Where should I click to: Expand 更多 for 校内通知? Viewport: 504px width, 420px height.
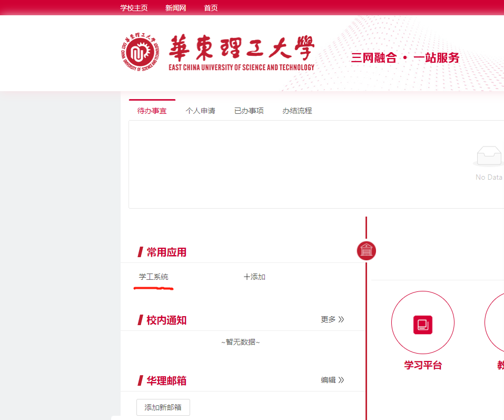[332, 319]
